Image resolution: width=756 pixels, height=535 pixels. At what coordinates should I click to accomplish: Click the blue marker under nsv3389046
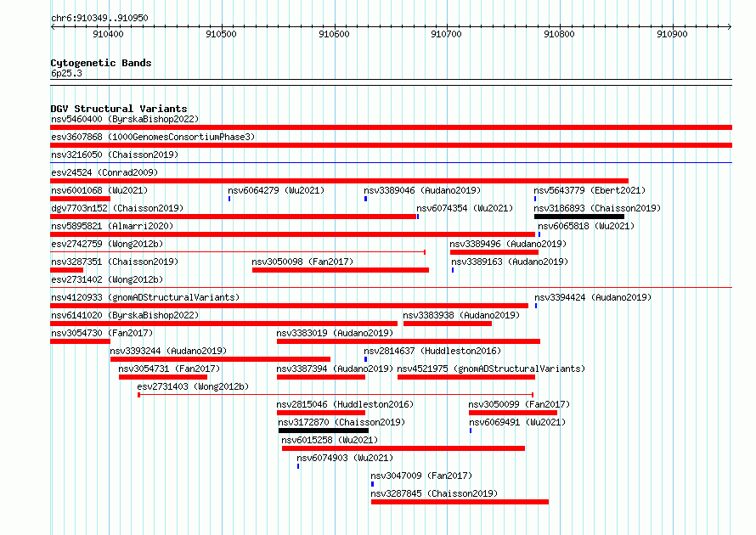[366, 199]
